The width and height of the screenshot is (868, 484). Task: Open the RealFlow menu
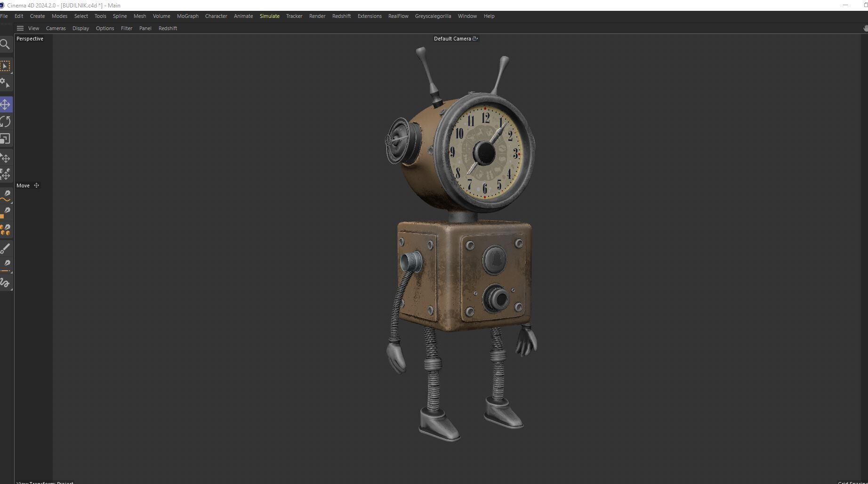[398, 16]
